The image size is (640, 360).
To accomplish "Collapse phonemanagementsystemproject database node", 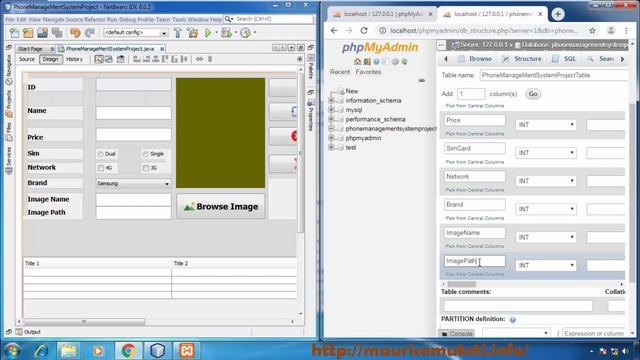I will pyautogui.click(x=331, y=129).
